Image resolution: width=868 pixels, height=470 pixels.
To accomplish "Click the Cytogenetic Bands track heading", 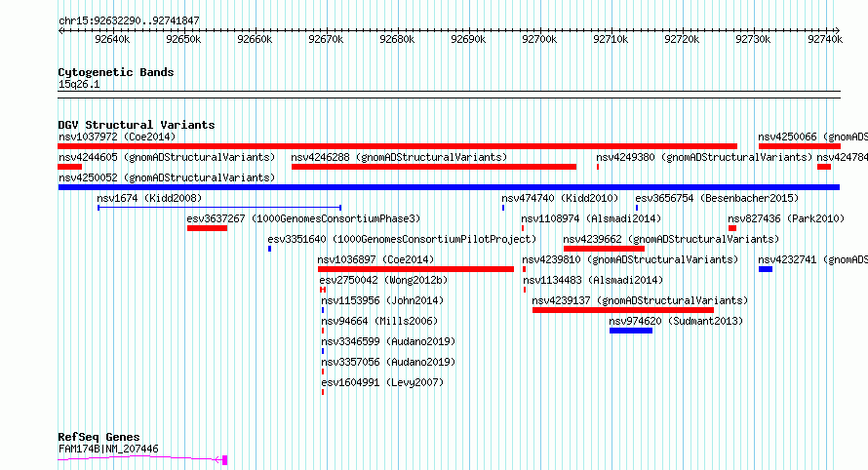I will [x=116, y=72].
